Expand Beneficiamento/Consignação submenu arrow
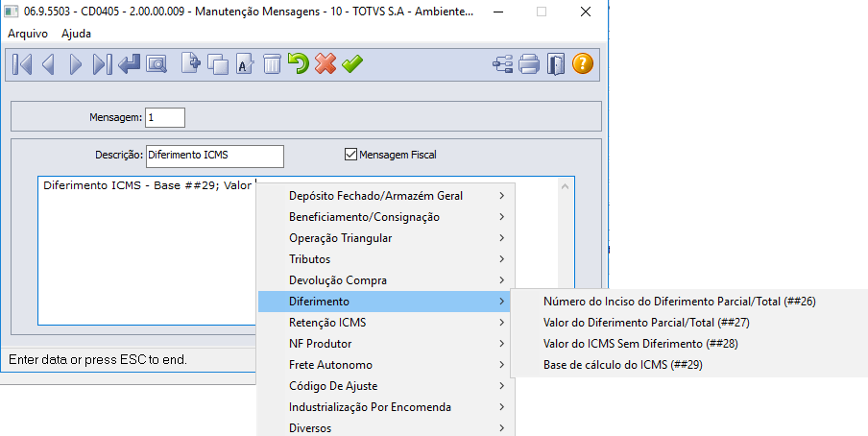Viewport: 868px width, 436px height. [501, 217]
